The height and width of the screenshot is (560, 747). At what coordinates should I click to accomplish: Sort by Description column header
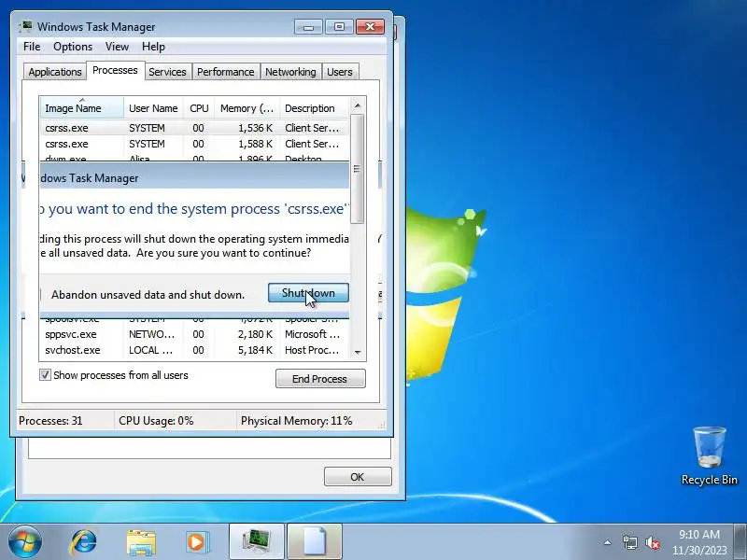(315, 108)
